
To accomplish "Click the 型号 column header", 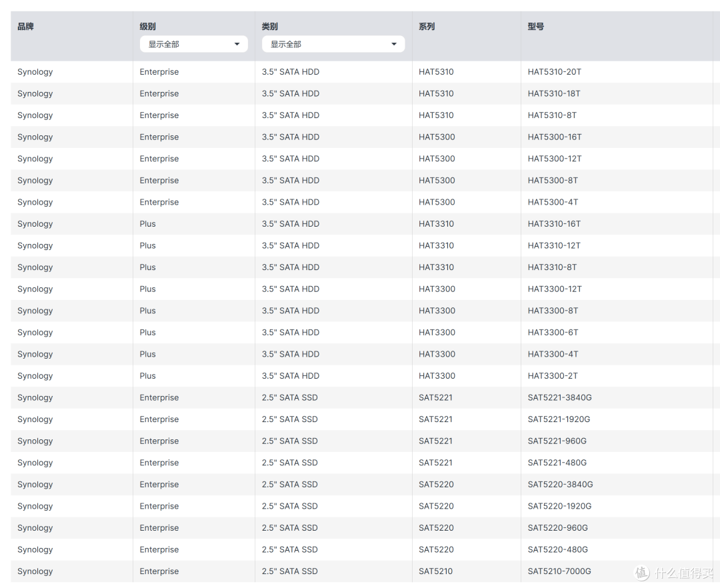I will (536, 26).
